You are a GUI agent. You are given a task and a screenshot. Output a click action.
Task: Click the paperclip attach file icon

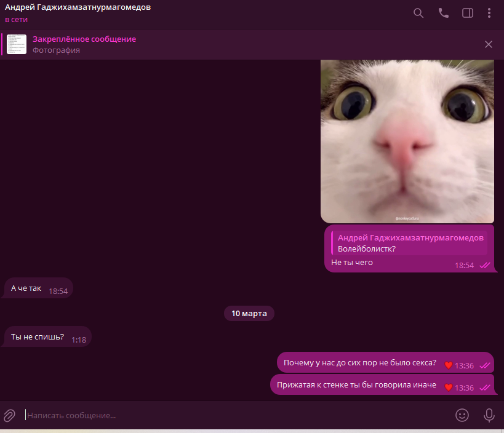pos(9,415)
